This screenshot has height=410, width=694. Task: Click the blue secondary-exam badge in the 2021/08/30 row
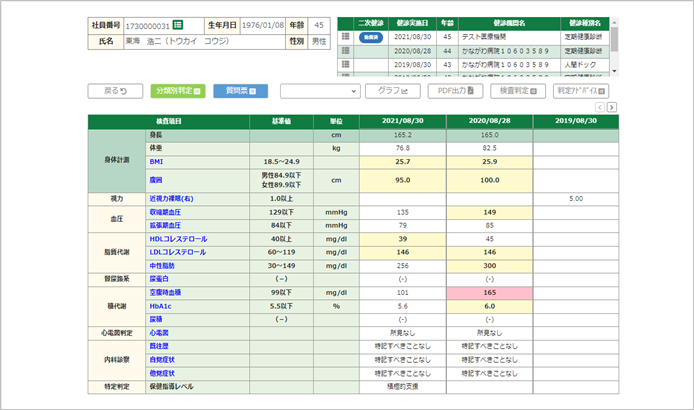[371, 37]
